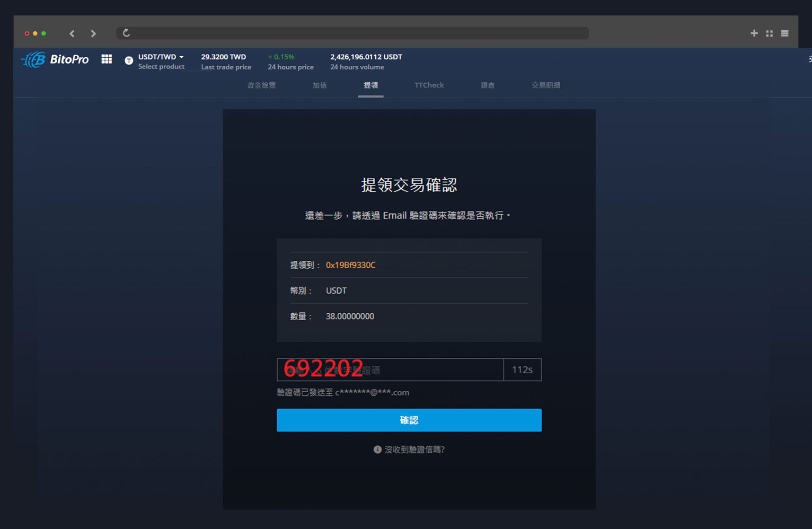The width and height of the screenshot is (812, 529).
Task: Switch to the 加值 tab
Action: coord(320,85)
